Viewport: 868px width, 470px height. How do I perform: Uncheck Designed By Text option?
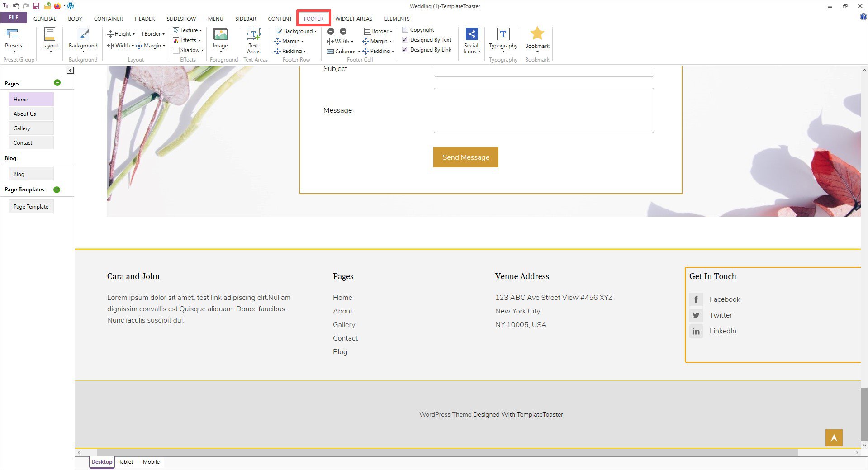[x=405, y=40]
